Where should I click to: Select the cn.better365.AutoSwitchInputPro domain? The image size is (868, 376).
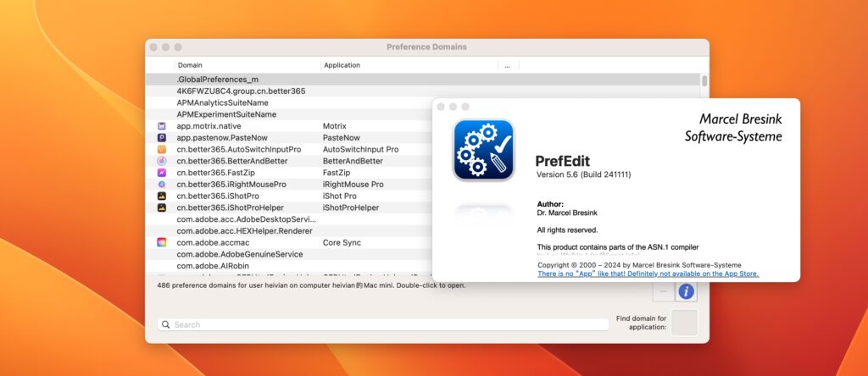tap(238, 149)
